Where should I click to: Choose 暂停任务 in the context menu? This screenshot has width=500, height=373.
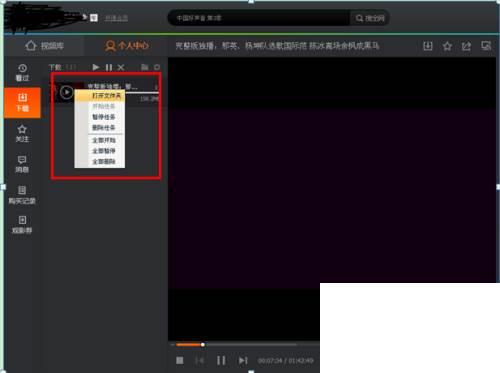coord(104,117)
